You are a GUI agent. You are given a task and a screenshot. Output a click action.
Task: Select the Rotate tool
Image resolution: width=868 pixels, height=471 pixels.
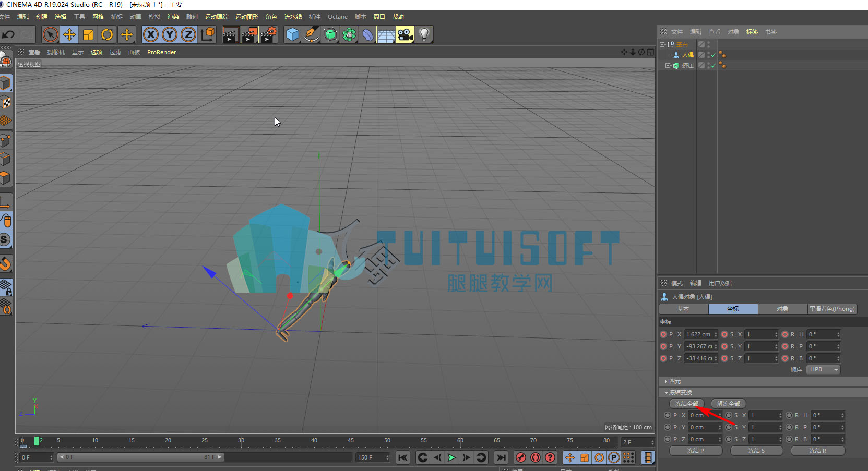click(x=107, y=35)
